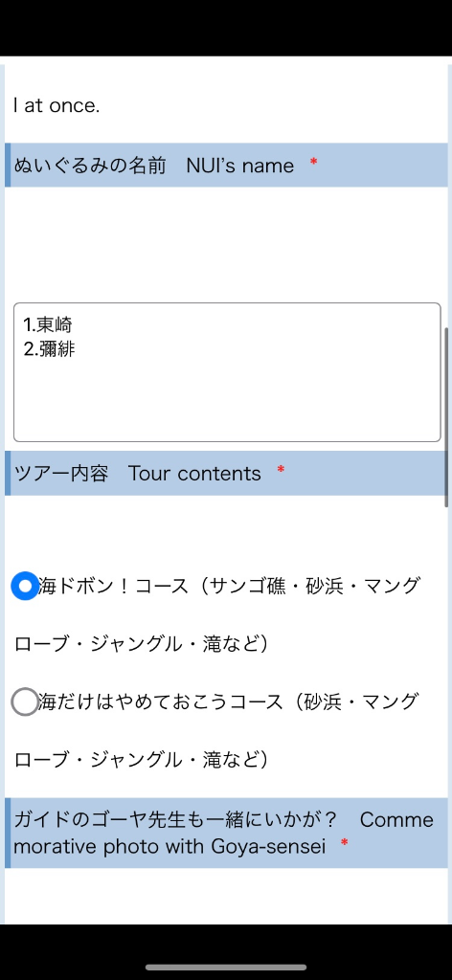Click the Commemorative photo with Goya-sensei heading

click(x=227, y=834)
